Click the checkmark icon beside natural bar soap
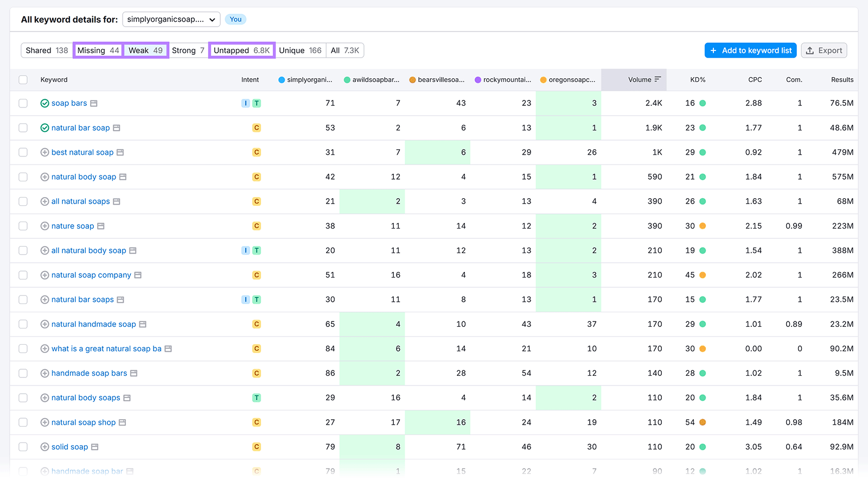 click(x=44, y=128)
